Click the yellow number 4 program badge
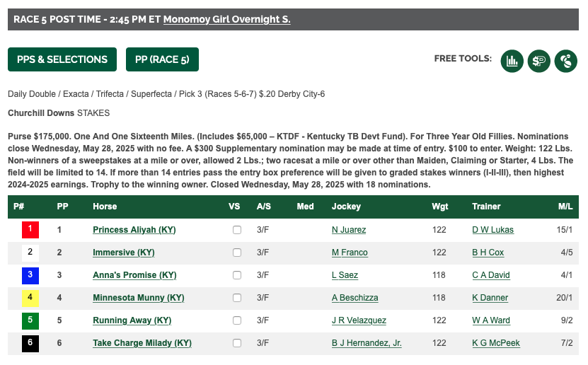 click(x=30, y=298)
